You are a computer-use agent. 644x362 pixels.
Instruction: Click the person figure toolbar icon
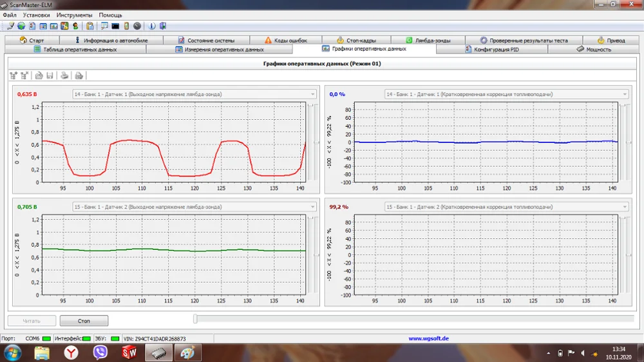(75, 26)
